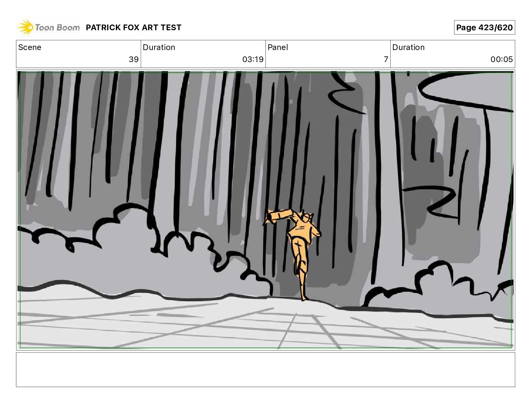Viewport: 532px width, 411px height.
Task: Select the PATRICK FOX ART TEST title
Action: pos(133,28)
